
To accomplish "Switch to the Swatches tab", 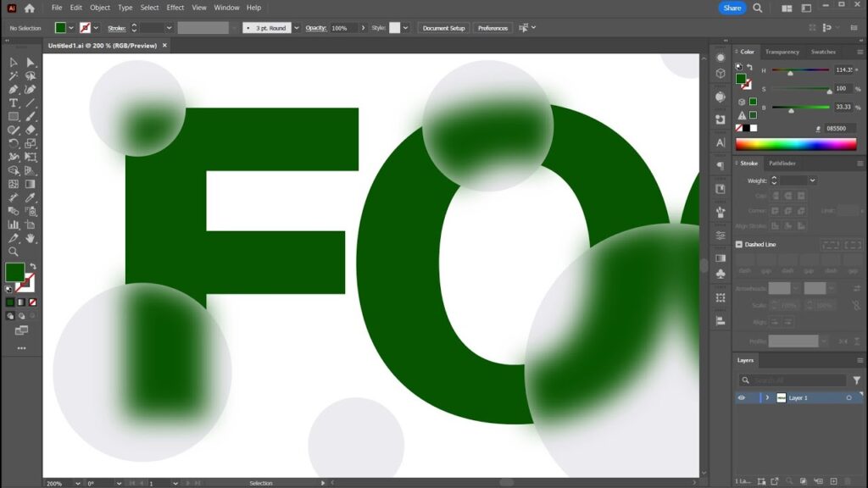I will tap(822, 52).
